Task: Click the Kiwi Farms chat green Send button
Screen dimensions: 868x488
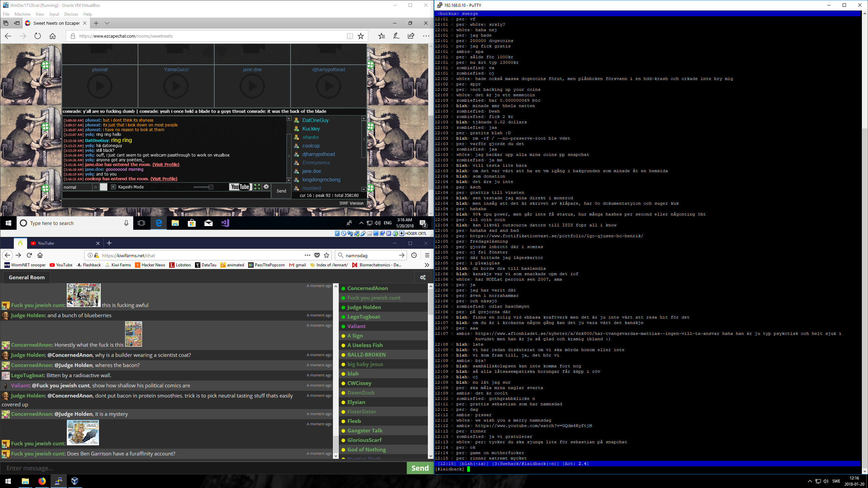Action: (420, 468)
